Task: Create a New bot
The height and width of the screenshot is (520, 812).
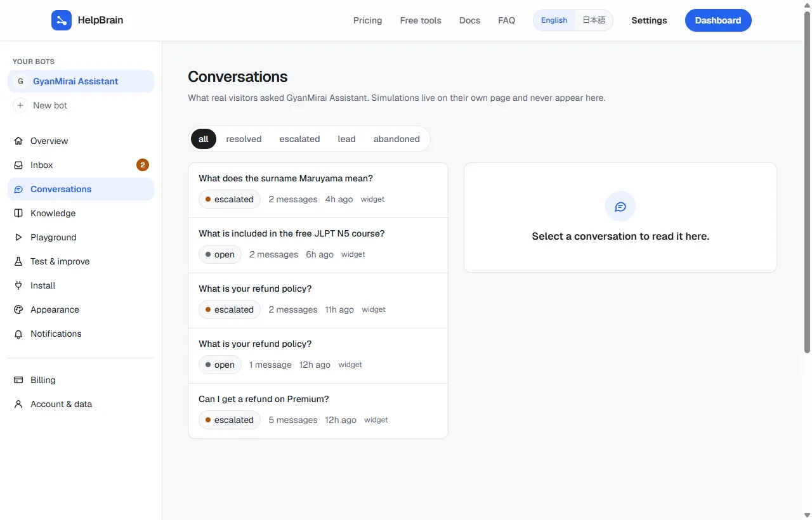Action: tap(81, 105)
